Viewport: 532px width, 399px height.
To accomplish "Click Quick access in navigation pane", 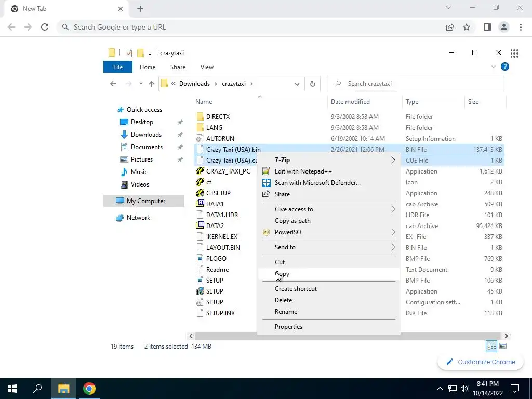I will click(x=144, y=110).
